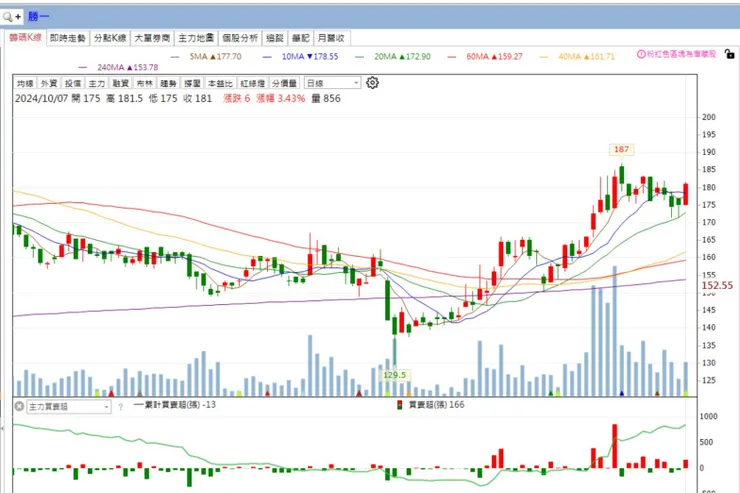740x493 pixels.
Task: Toggle the 分價量 display button
Action: (285, 84)
